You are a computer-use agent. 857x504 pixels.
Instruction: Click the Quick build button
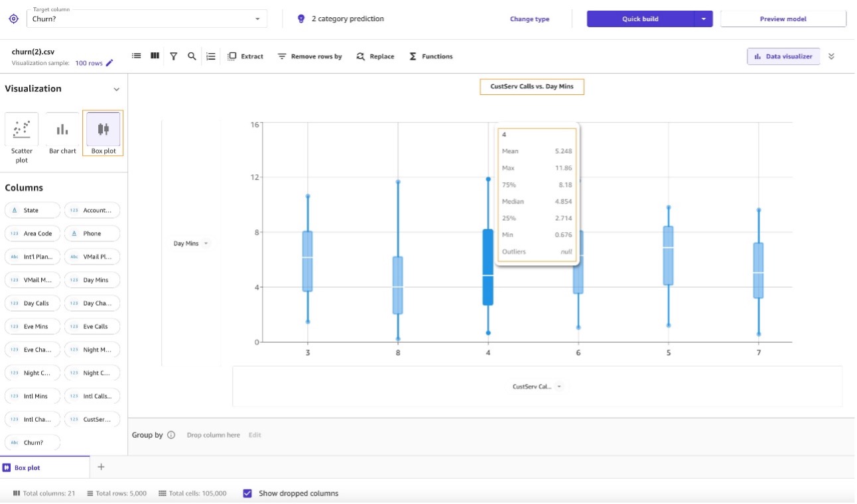[x=641, y=19]
